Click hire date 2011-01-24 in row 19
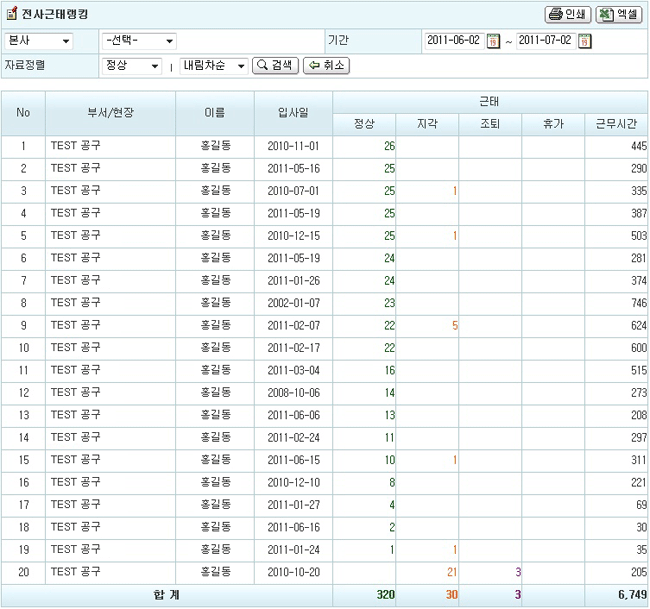 (293, 550)
